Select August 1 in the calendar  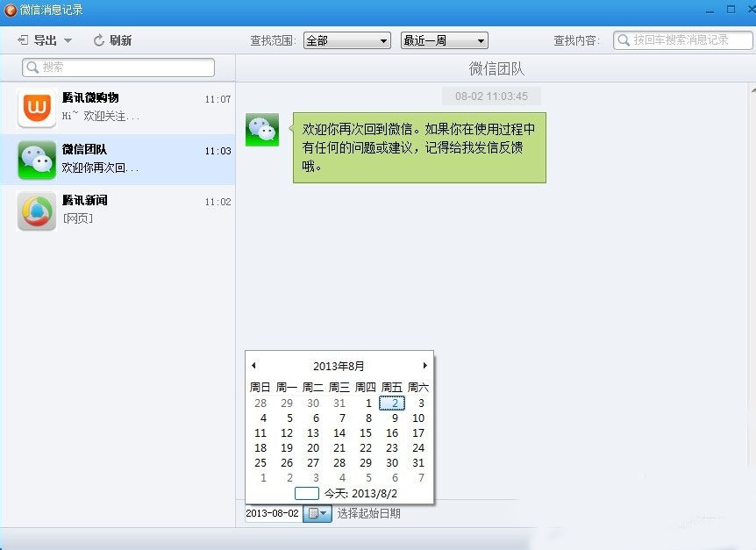[x=368, y=403]
